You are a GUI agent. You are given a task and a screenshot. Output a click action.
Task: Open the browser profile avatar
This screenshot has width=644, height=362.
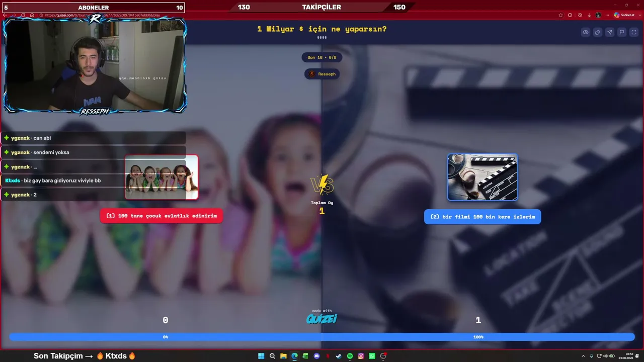tap(598, 15)
